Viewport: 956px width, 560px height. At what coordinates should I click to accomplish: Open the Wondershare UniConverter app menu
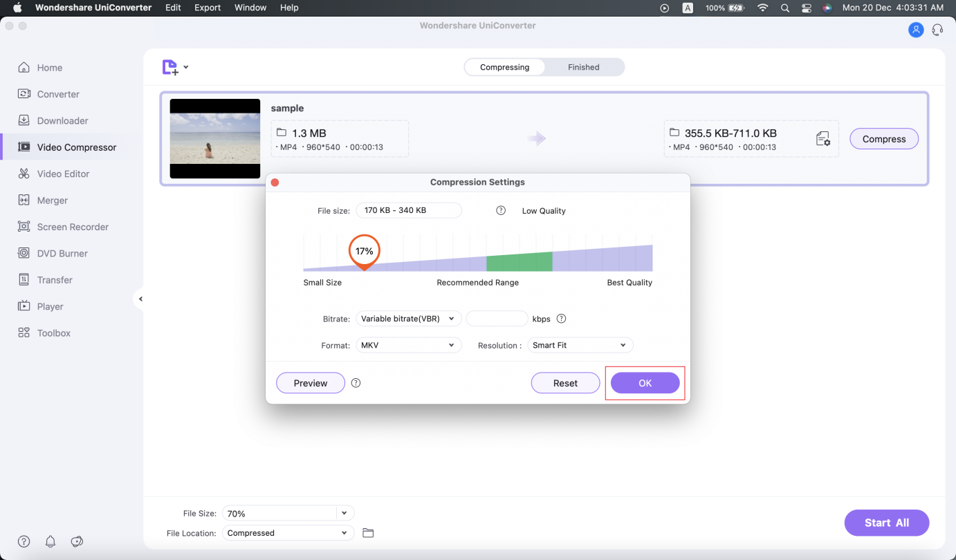(x=93, y=8)
